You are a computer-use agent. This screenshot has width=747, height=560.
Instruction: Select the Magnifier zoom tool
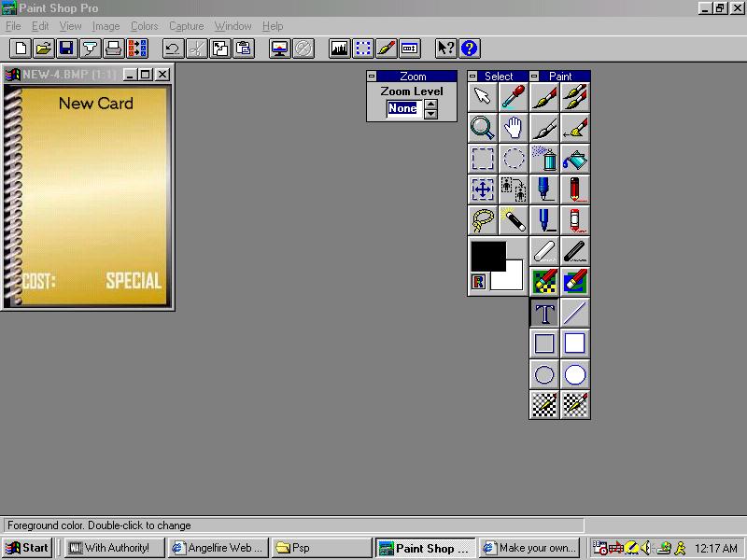coord(482,128)
